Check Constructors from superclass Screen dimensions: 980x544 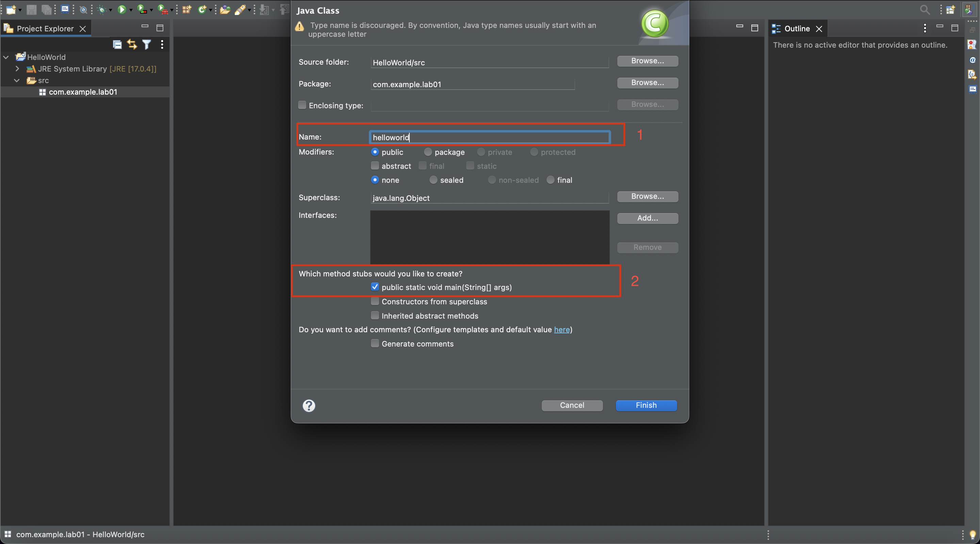coord(375,301)
